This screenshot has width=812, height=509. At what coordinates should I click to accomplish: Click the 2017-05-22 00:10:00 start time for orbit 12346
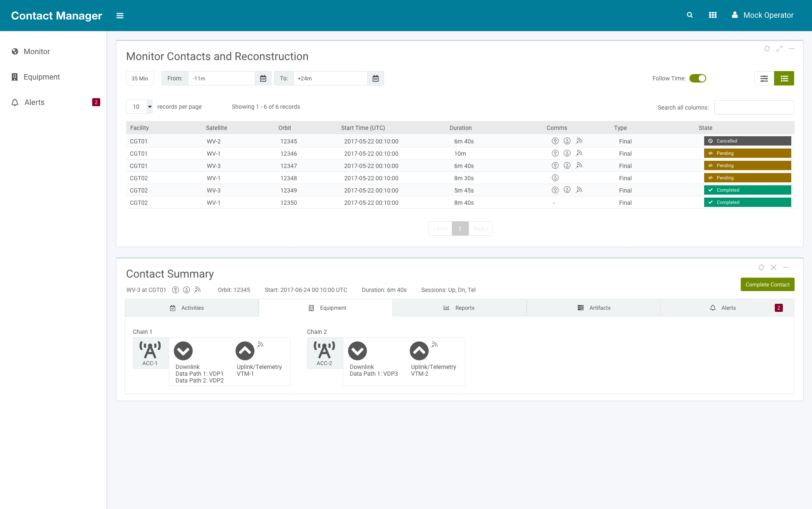point(371,154)
